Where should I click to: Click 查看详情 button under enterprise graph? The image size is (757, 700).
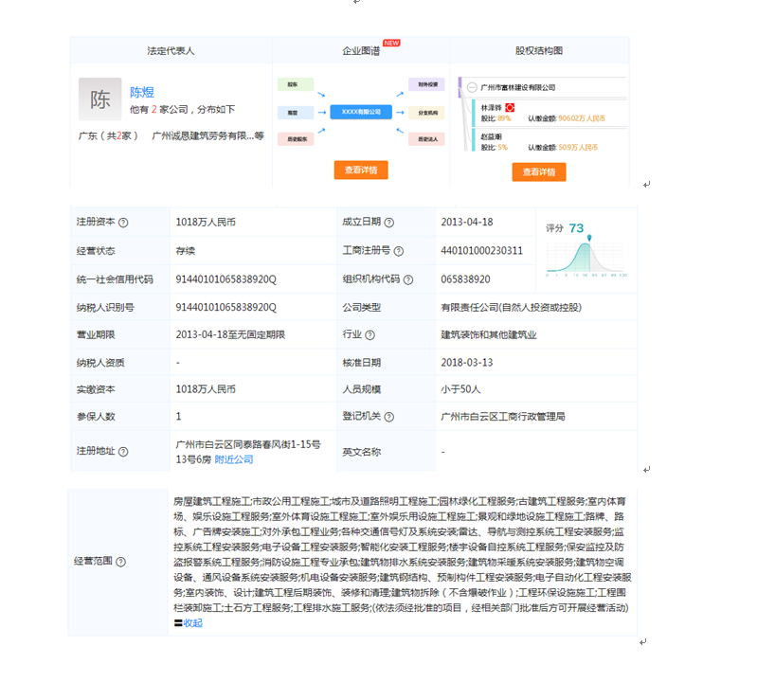pos(361,171)
